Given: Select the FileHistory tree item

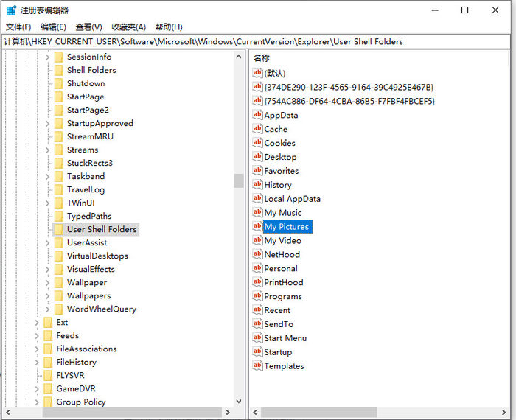Looking at the screenshot, I should coord(77,362).
